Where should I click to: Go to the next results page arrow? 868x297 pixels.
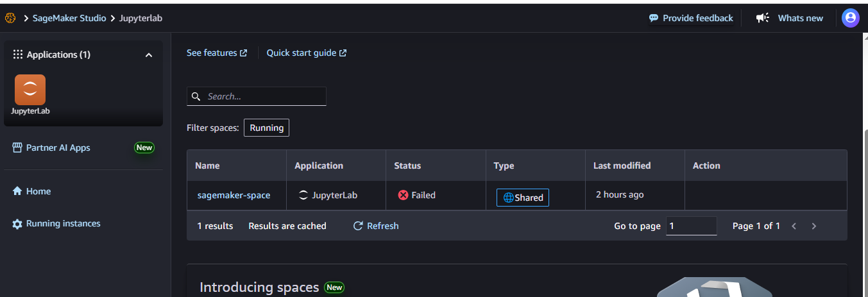pyautogui.click(x=814, y=226)
